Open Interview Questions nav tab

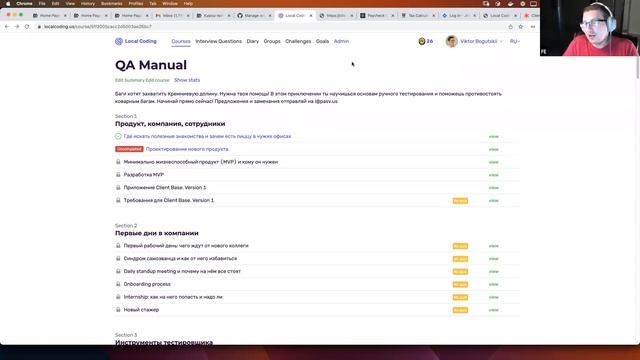pos(218,41)
